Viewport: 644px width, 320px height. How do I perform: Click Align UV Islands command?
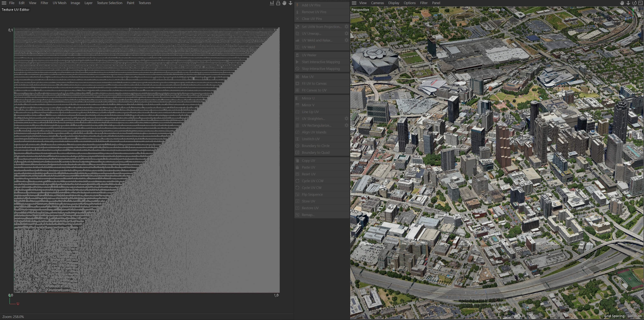322,132
